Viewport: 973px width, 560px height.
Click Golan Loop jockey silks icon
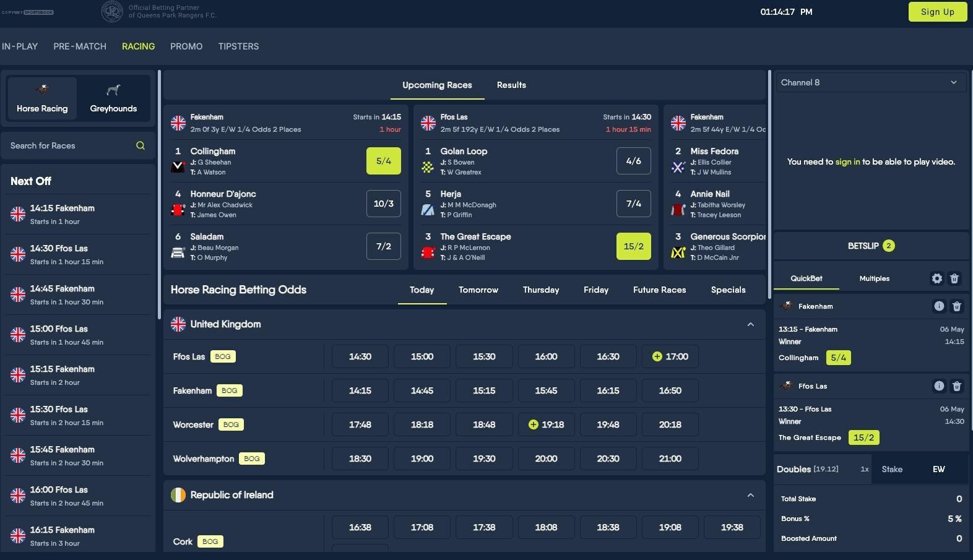point(428,166)
